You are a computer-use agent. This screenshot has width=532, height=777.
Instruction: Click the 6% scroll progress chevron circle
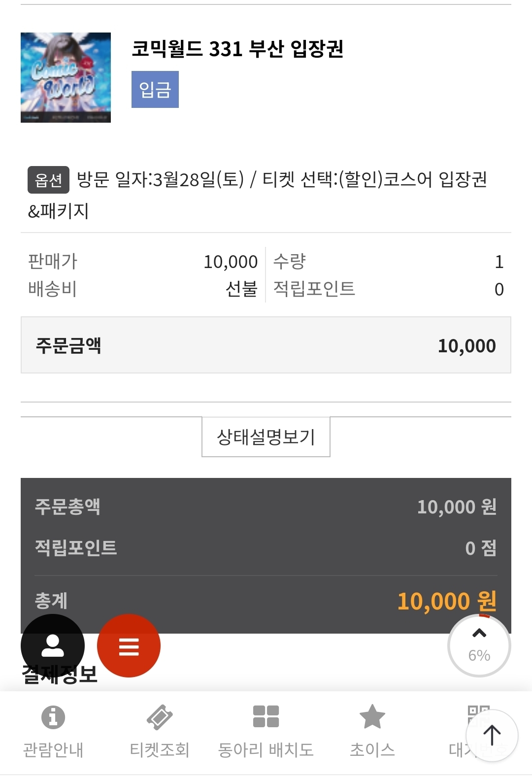tap(479, 645)
